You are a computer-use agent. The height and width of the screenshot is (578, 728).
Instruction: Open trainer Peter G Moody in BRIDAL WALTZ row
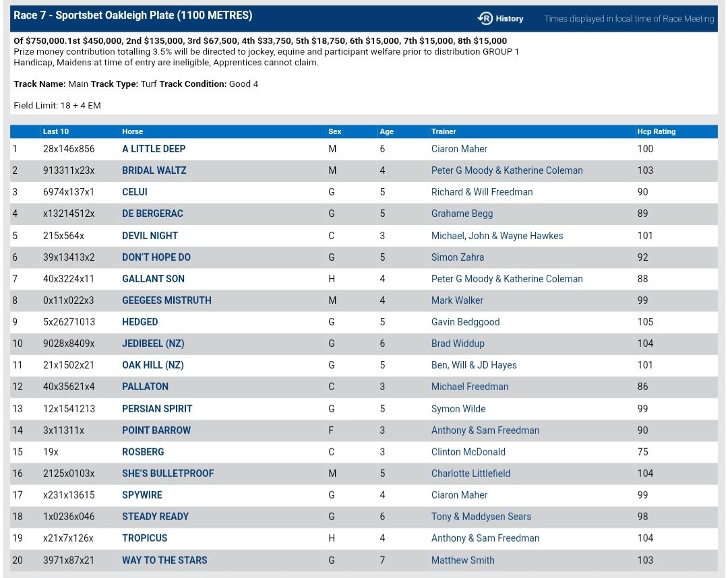507,170
